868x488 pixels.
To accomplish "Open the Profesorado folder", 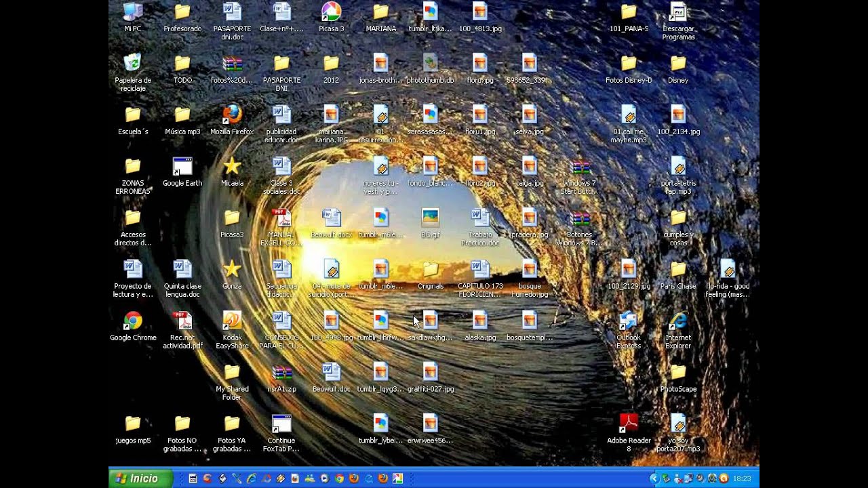I will 182,12.
